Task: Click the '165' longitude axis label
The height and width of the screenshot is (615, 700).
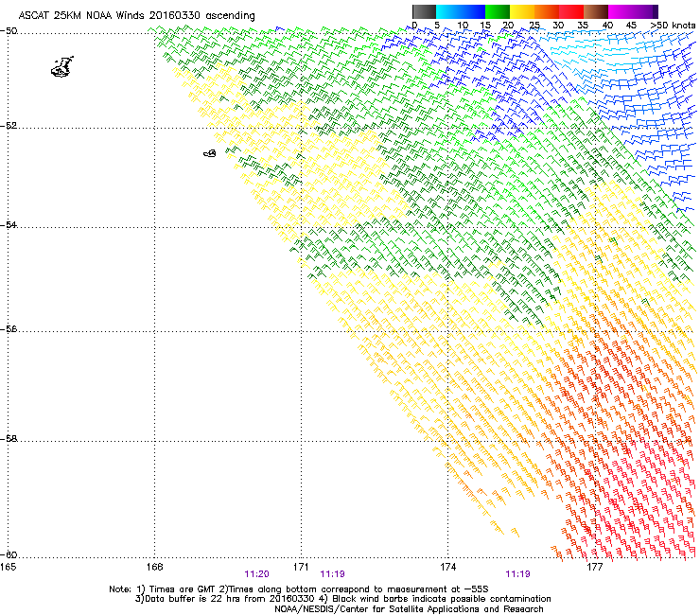Action: click(x=8, y=567)
